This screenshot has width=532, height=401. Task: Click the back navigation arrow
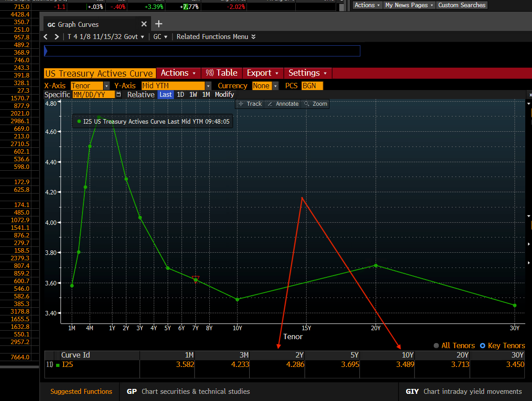[45, 37]
